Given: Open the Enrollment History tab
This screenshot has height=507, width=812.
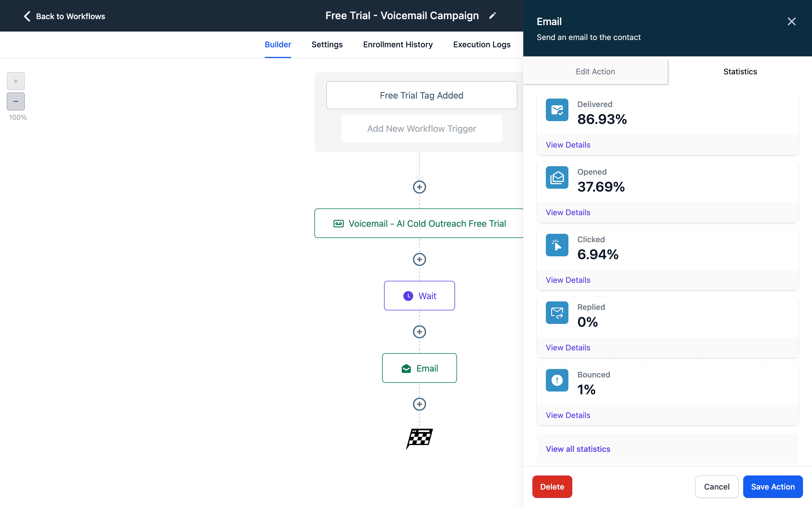Looking at the screenshot, I should (398, 44).
